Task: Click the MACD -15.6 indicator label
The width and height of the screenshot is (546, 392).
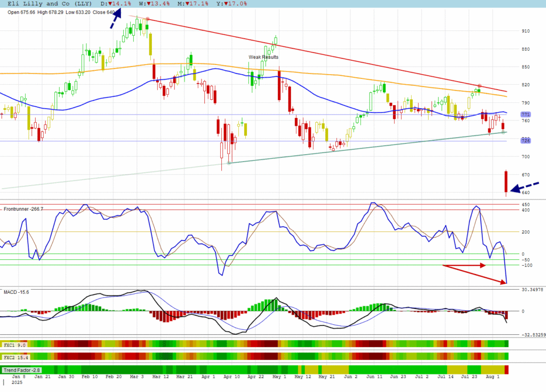Action: point(17,292)
